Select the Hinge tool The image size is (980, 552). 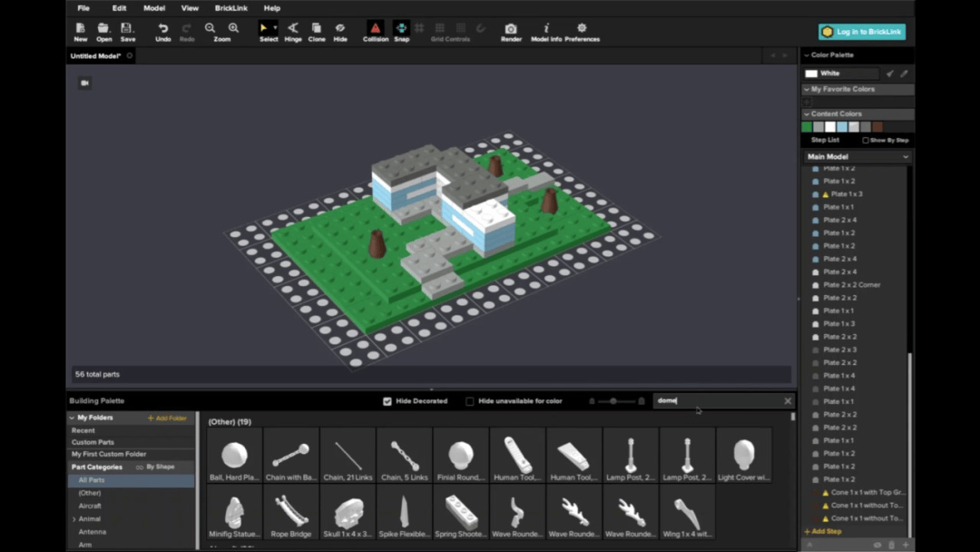pyautogui.click(x=292, y=32)
